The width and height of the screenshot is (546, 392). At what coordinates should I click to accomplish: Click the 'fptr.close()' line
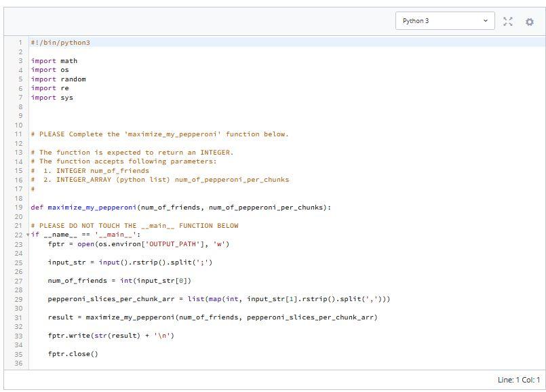[x=73, y=354]
